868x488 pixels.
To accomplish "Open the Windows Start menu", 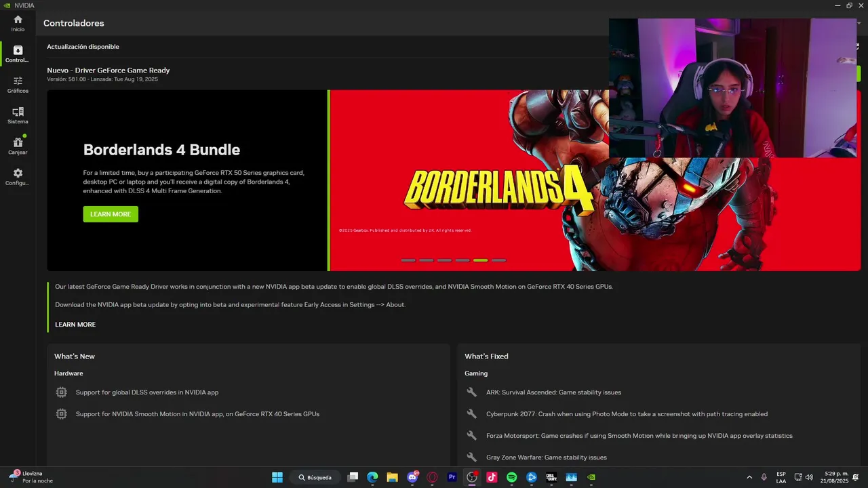I will [x=277, y=477].
